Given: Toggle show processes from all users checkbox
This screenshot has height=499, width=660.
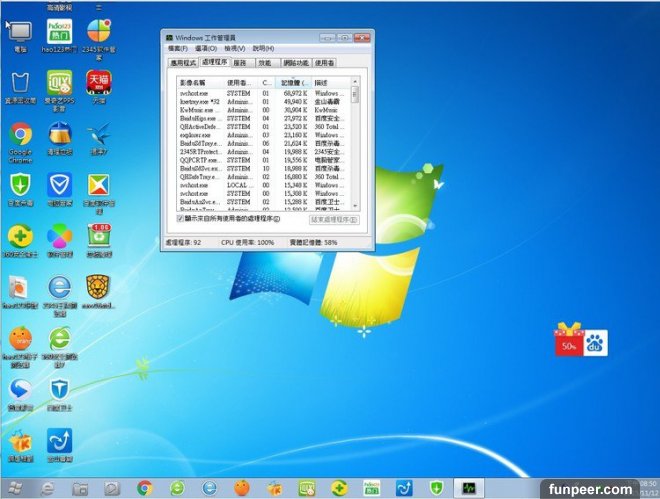Looking at the screenshot, I should 181,217.
